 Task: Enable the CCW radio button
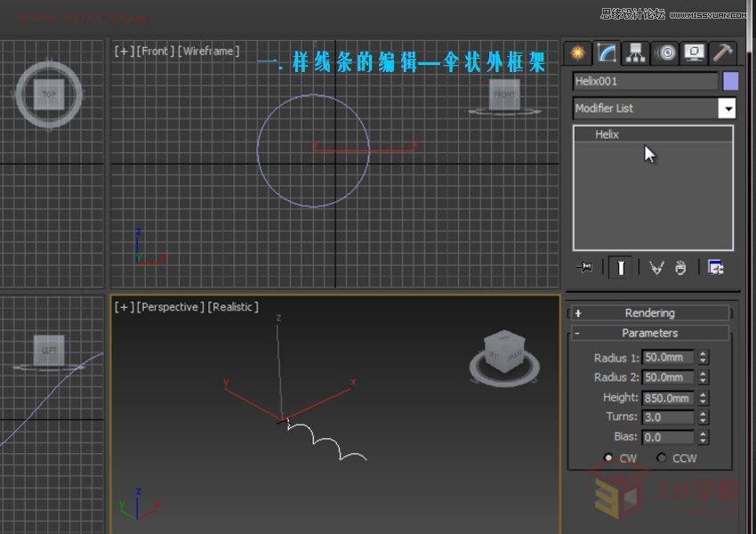[662, 457]
